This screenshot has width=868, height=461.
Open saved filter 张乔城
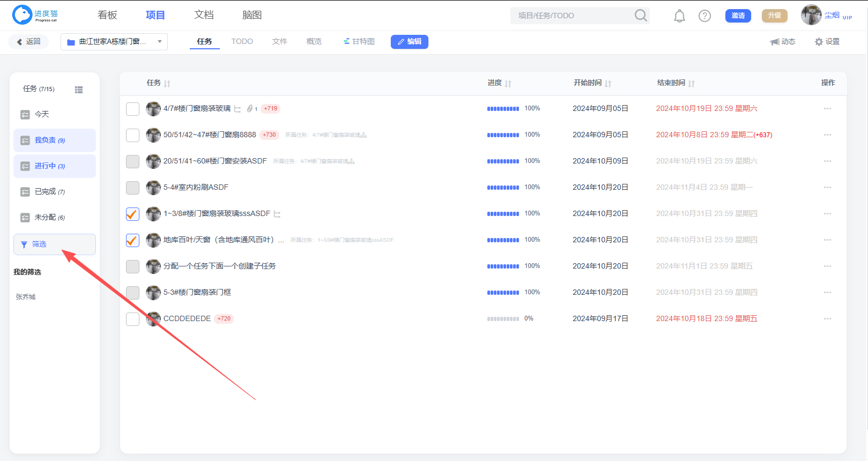pos(26,297)
